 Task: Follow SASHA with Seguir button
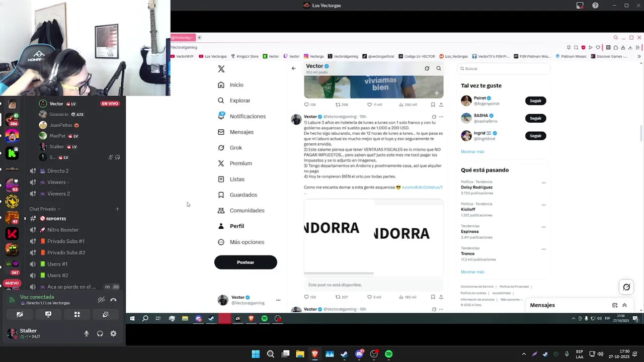point(535,118)
